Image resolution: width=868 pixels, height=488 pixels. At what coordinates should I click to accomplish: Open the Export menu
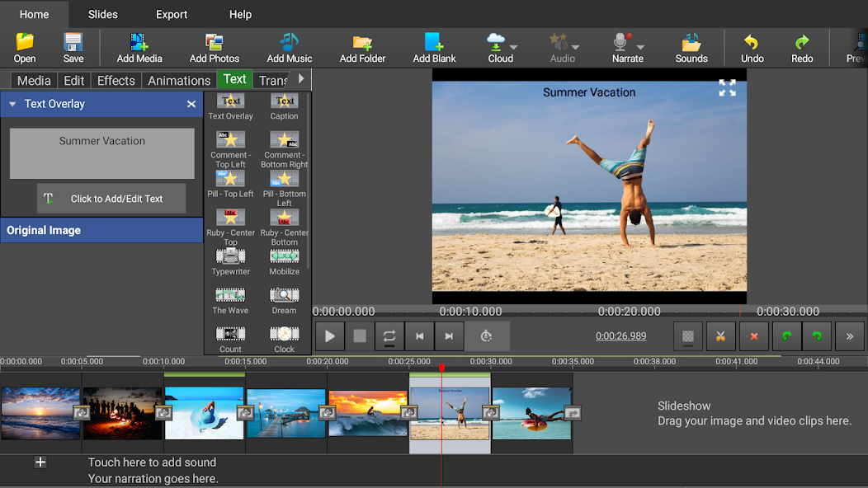[x=172, y=14]
